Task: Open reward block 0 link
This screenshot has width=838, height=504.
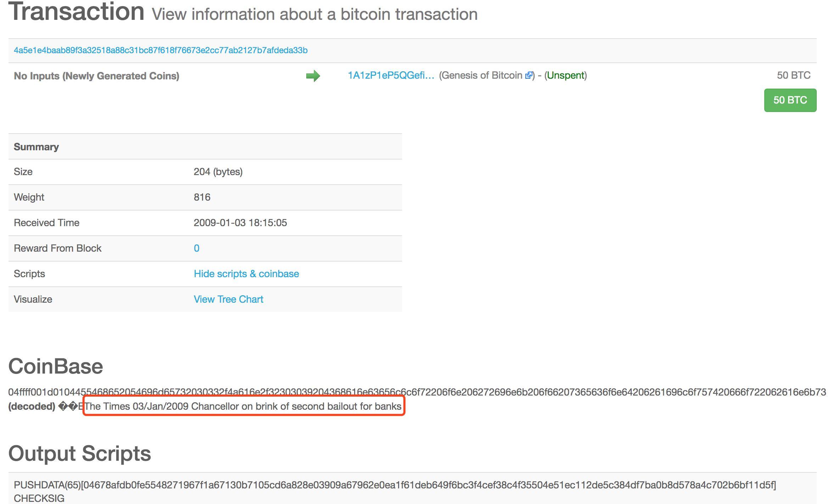Action: [x=196, y=248]
